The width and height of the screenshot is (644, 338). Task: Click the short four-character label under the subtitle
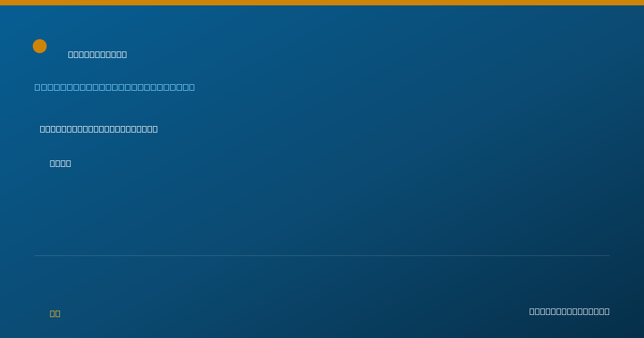(x=61, y=163)
